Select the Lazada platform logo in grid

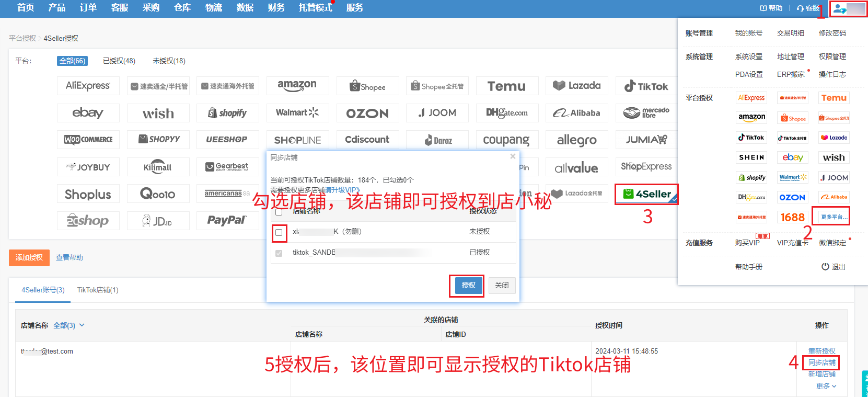[577, 86]
